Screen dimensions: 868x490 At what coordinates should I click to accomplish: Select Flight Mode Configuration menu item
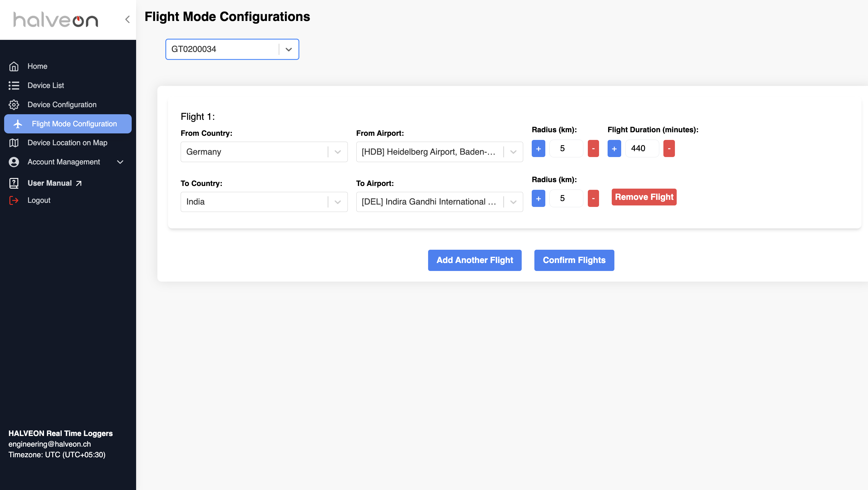click(68, 124)
